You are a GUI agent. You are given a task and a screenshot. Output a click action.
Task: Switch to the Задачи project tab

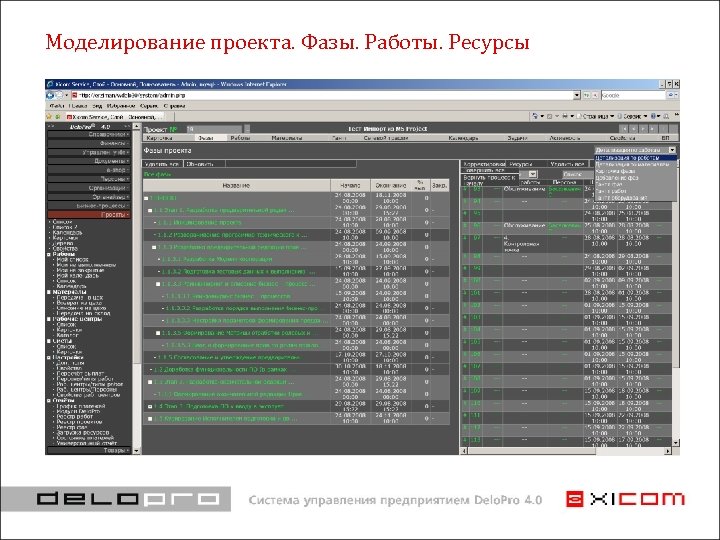pyautogui.click(x=518, y=138)
